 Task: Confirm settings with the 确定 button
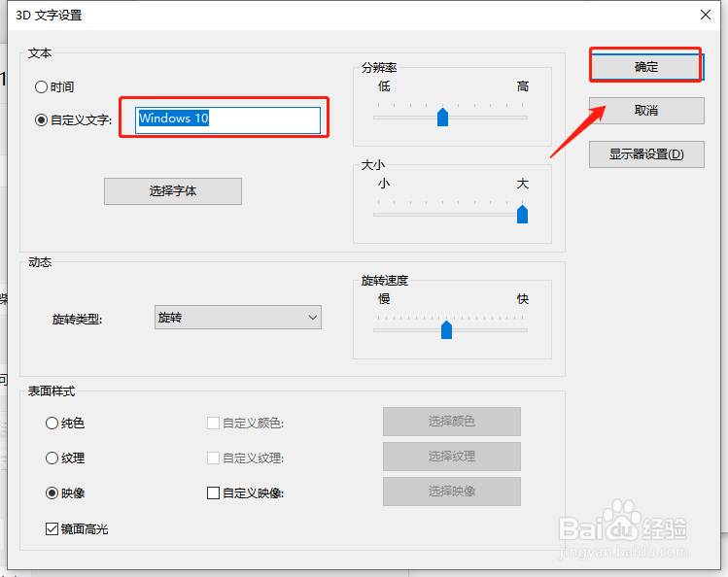point(646,67)
